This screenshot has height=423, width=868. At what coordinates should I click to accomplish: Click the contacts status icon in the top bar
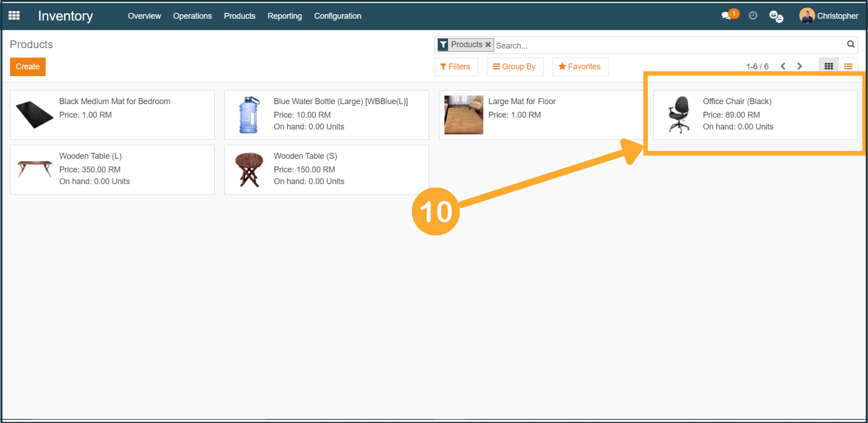pyautogui.click(x=776, y=17)
